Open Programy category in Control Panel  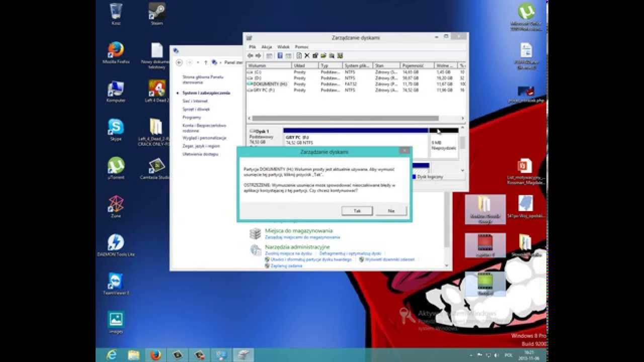[192, 117]
